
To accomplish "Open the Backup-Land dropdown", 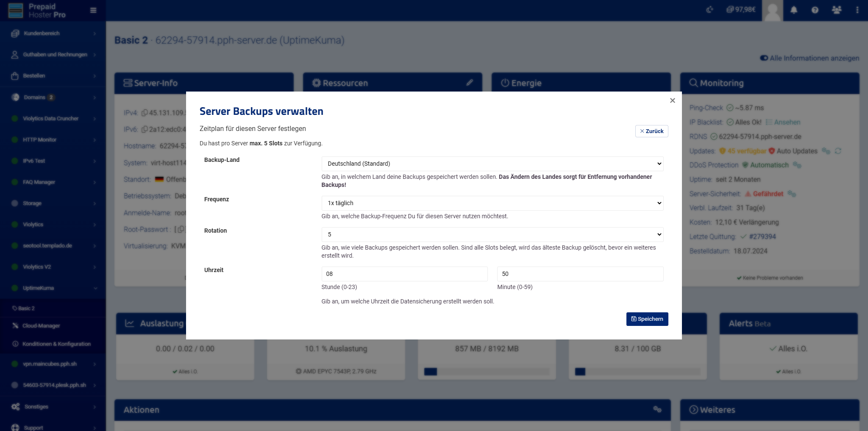I will click(492, 164).
